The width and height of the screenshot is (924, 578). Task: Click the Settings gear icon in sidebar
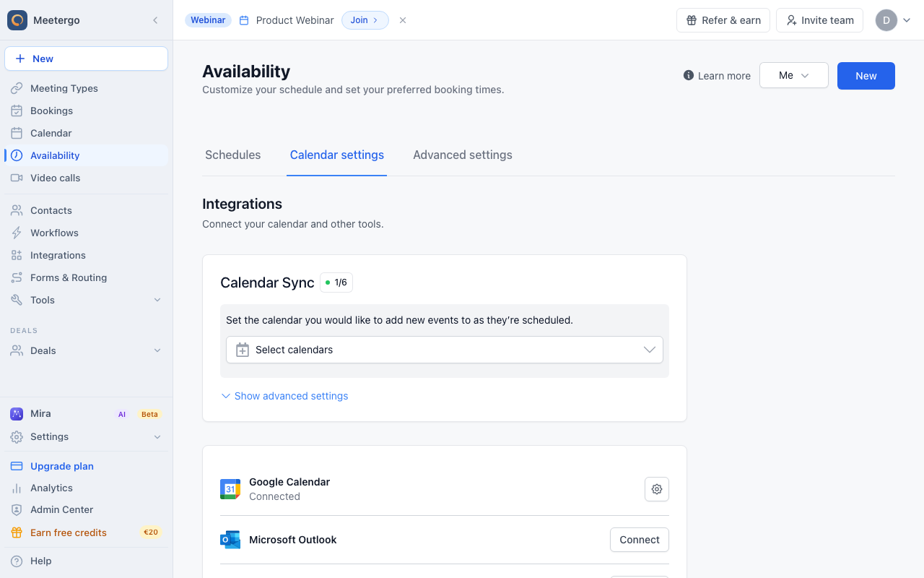[x=17, y=436]
